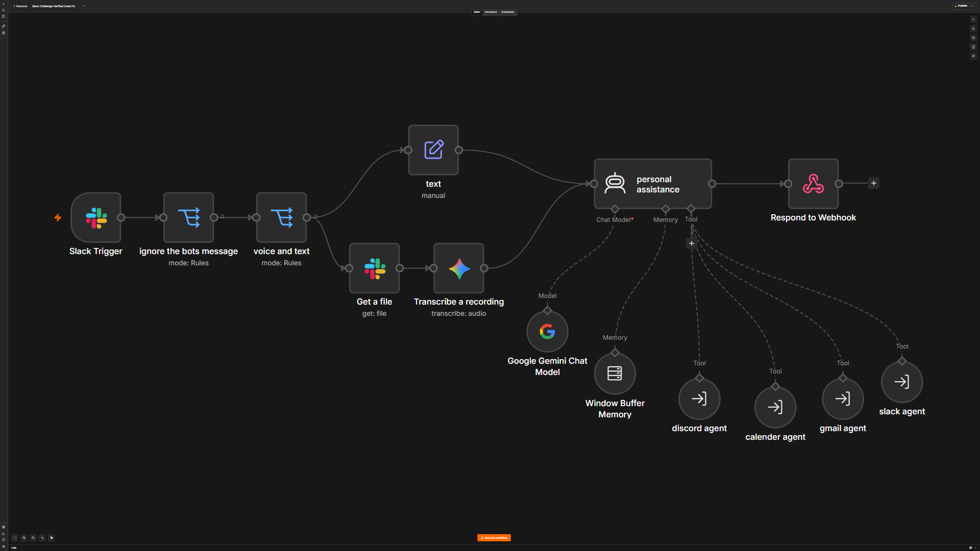Screen dimensions: 980x551
Task: Open the Get a file Slack node
Action: [374, 268]
